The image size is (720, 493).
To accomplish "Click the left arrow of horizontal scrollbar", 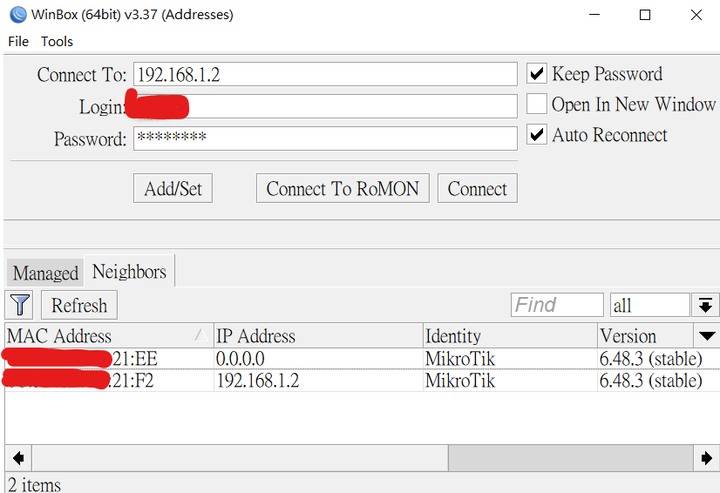I will [18, 458].
